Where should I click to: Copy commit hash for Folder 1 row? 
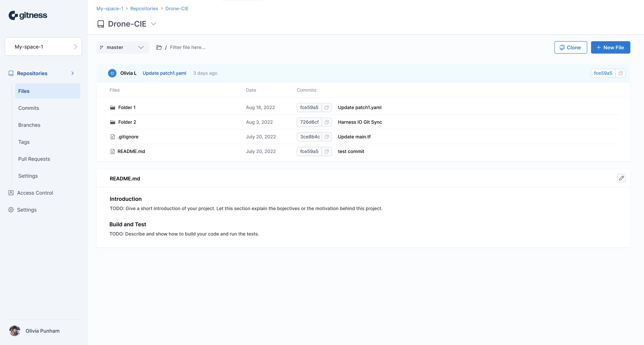click(x=326, y=108)
